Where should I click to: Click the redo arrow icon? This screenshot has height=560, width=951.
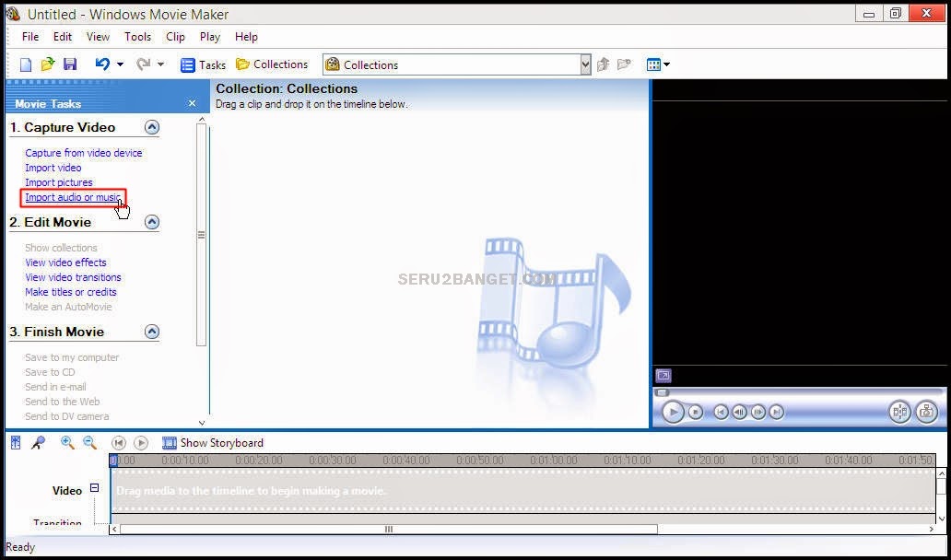143,64
